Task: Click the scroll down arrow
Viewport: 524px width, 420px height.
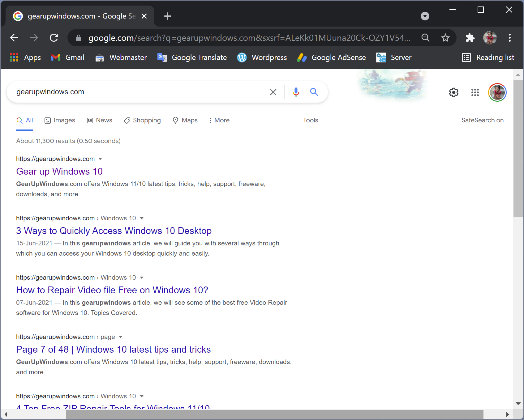Action: point(518,404)
